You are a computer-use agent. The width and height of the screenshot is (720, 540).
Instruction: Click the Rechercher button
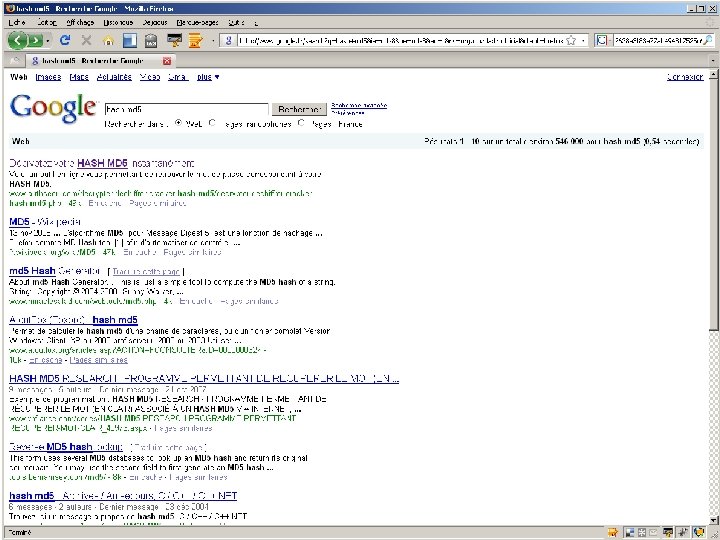[299, 109]
